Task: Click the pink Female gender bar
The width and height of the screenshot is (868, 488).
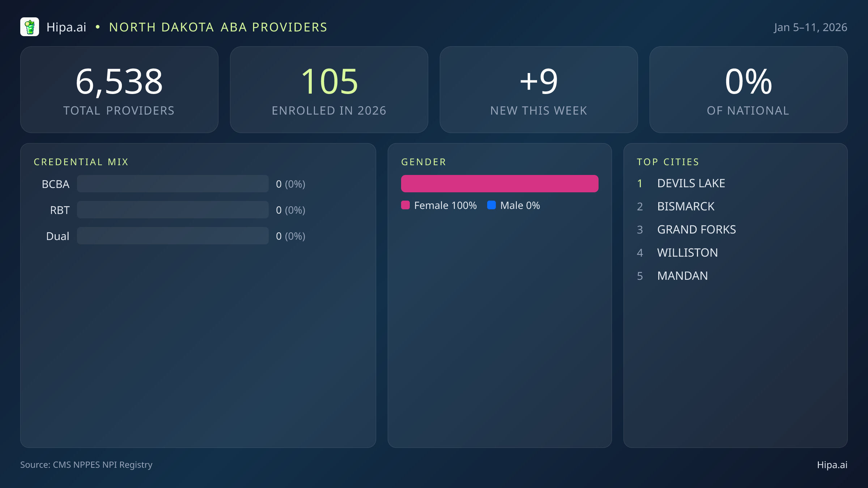Action: tap(499, 184)
